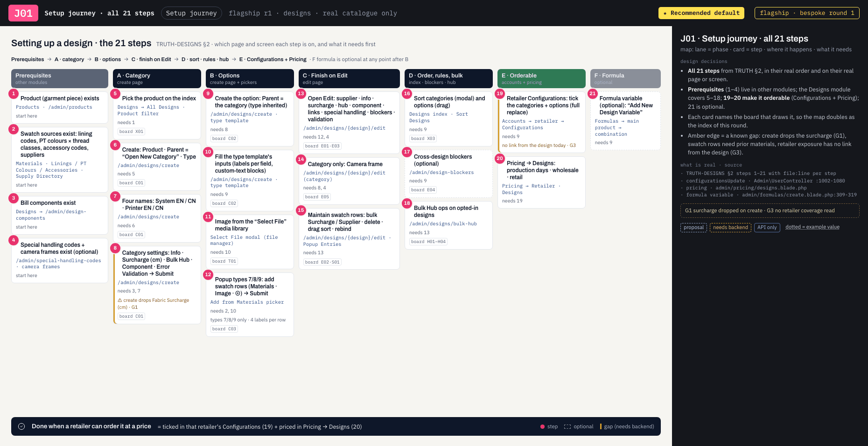Click 'D · sort · rules · hub' breadcrumb
868x446 pixels.
tap(205, 60)
